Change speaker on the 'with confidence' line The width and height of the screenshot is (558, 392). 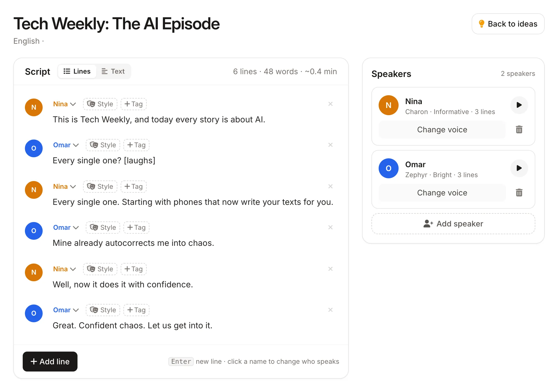tap(64, 269)
